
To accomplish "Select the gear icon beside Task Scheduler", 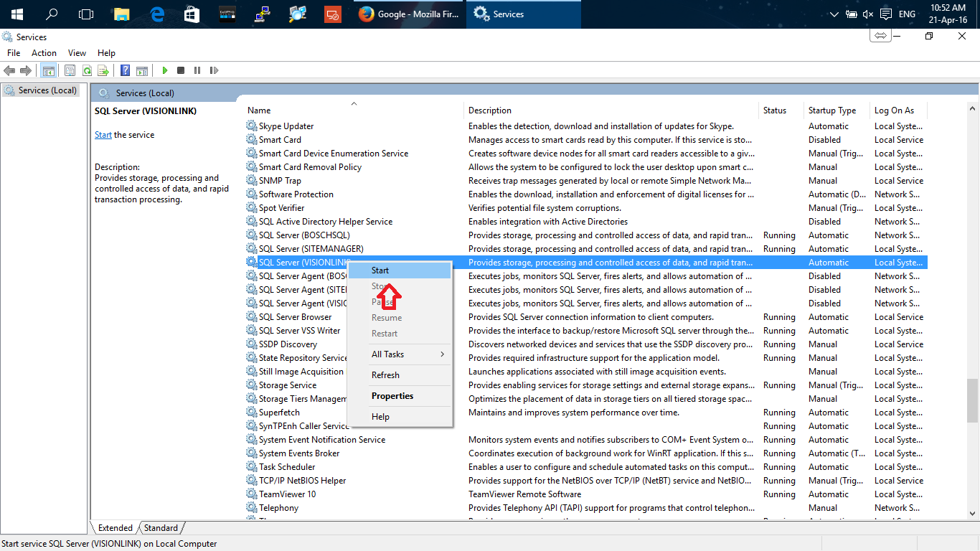I will [x=251, y=466].
